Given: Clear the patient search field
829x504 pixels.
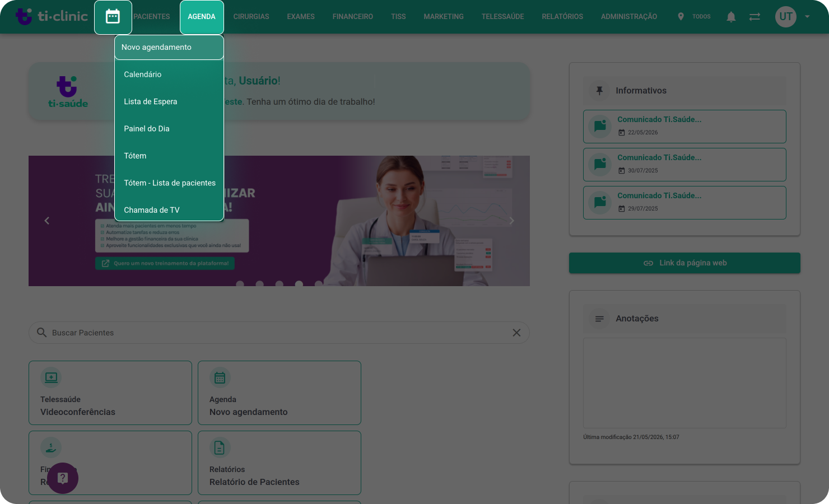Looking at the screenshot, I should click(x=516, y=333).
